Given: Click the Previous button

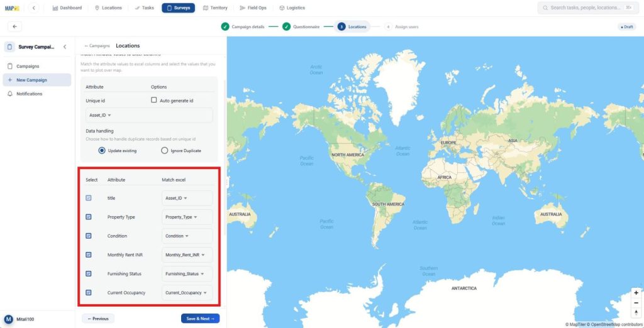Looking at the screenshot, I should pos(98,319).
